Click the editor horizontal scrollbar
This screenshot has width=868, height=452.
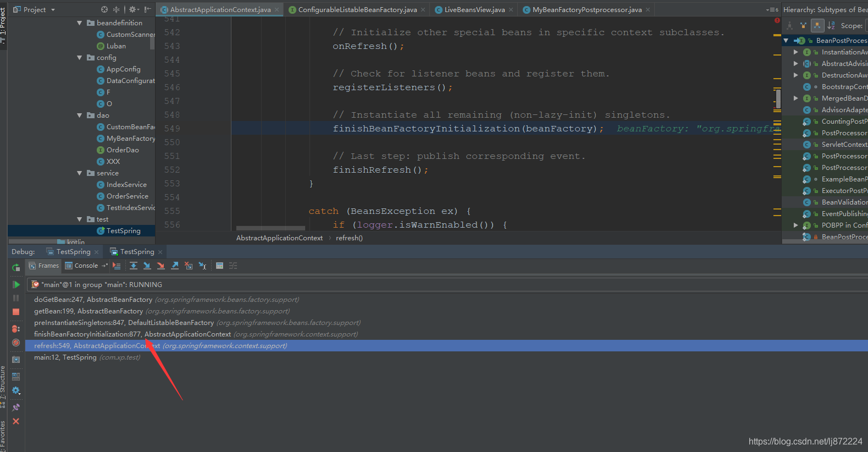point(270,228)
